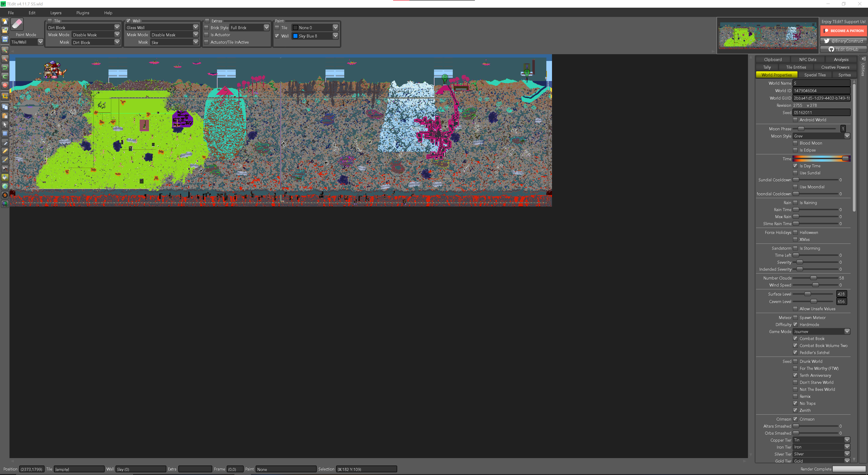868x475 pixels.
Task: Click the BECOME A PATRON button
Action: (x=844, y=31)
